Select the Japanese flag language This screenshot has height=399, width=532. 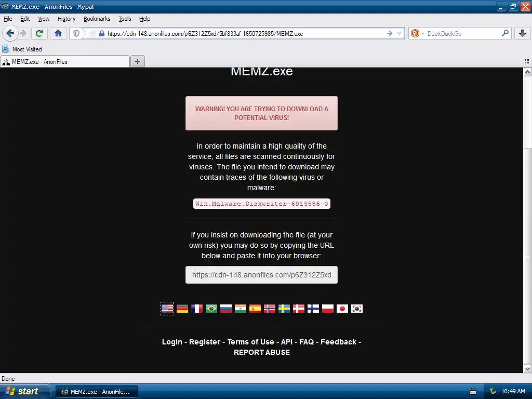(x=342, y=309)
